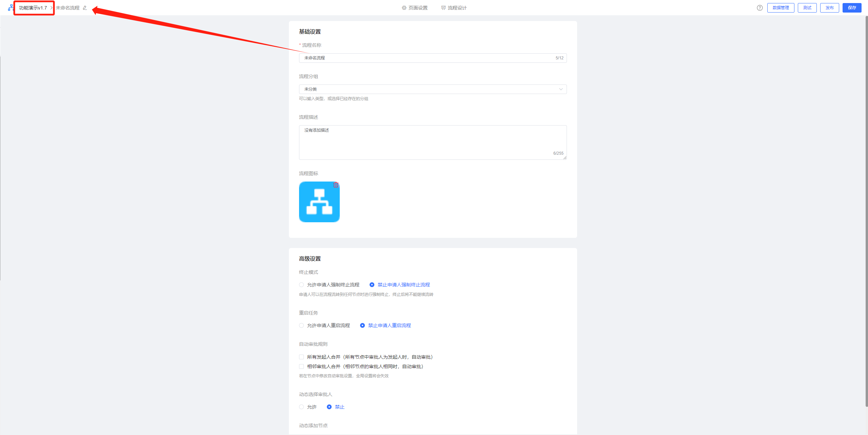Select 允许申请人重启流程 radio option
The width and height of the screenshot is (868, 435).
301,326
